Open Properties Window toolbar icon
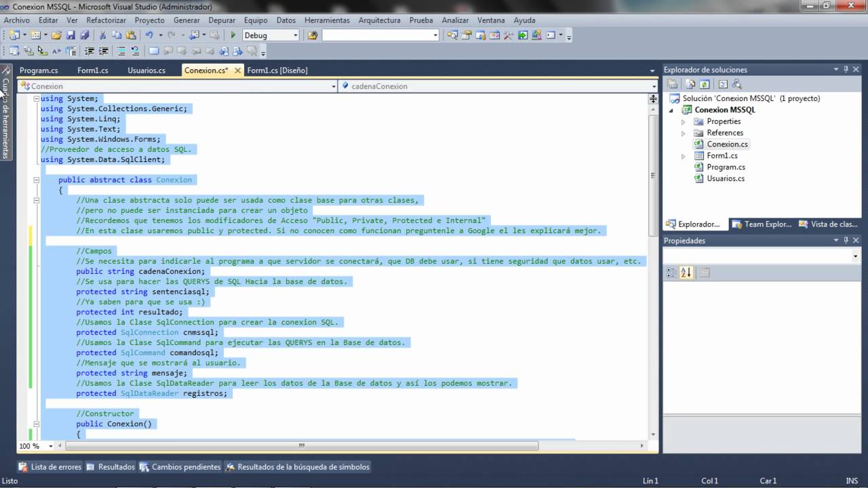 click(x=467, y=35)
